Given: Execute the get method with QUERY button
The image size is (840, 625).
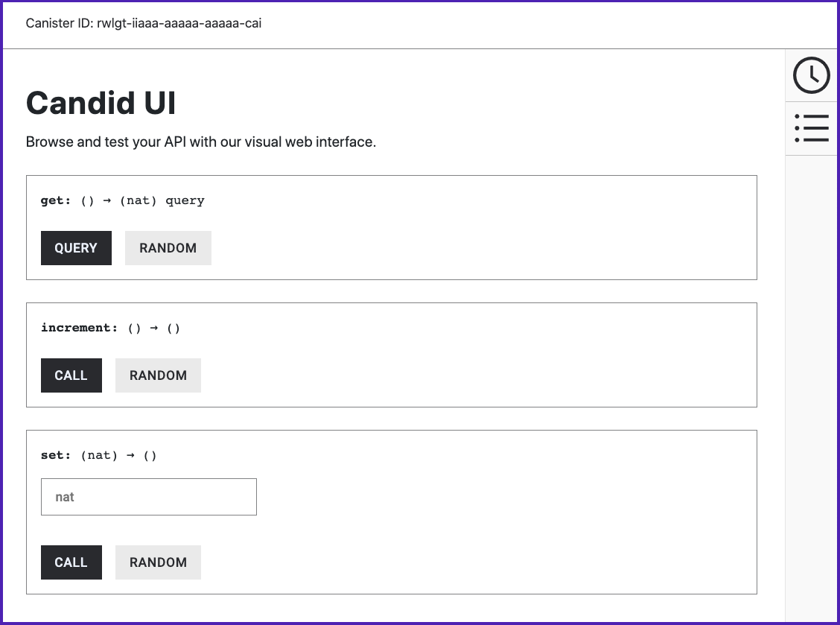Looking at the screenshot, I should click(76, 247).
